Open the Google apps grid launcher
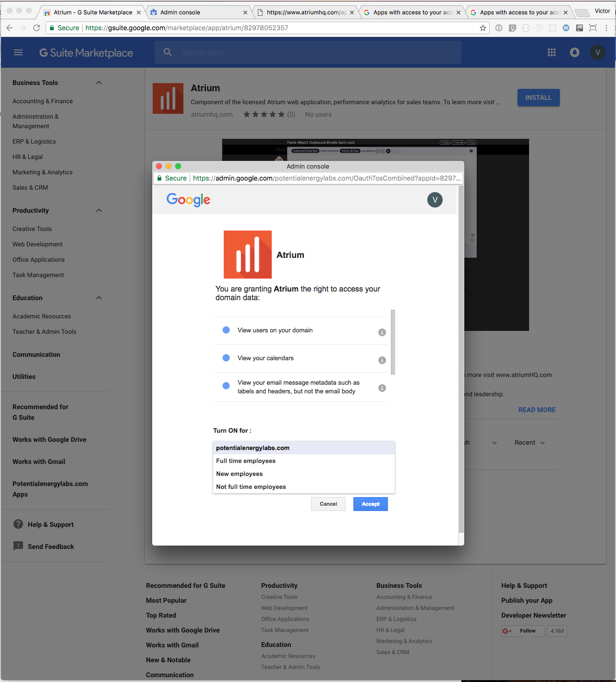 pos(552,52)
